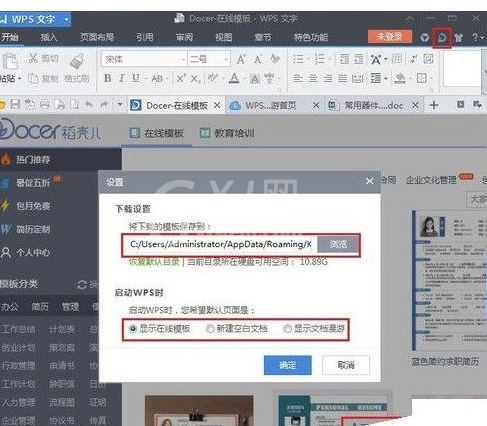Close the Docer-在线模板 document tab
Screen dimensions: 487x426
tap(217, 105)
